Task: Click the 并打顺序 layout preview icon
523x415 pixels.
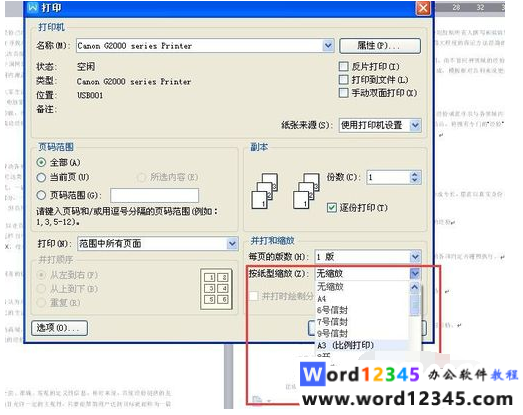Action: tap(216, 289)
